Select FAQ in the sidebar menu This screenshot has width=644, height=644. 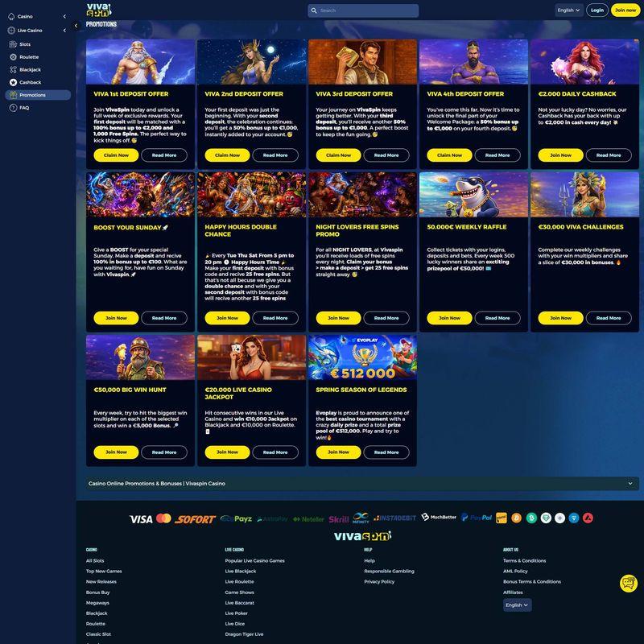[24, 108]
